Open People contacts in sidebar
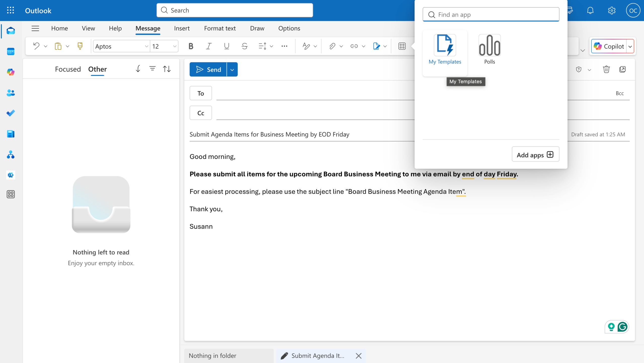 click(11, 93)
